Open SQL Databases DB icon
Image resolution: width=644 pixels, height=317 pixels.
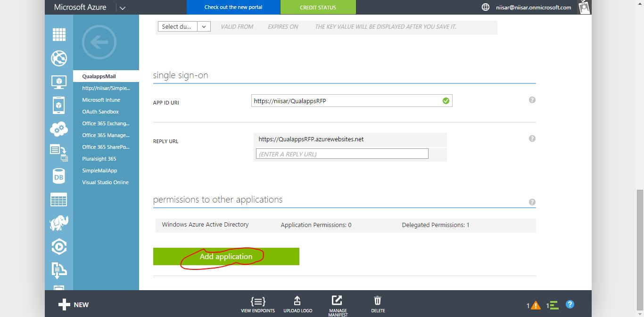coord(59,177)
